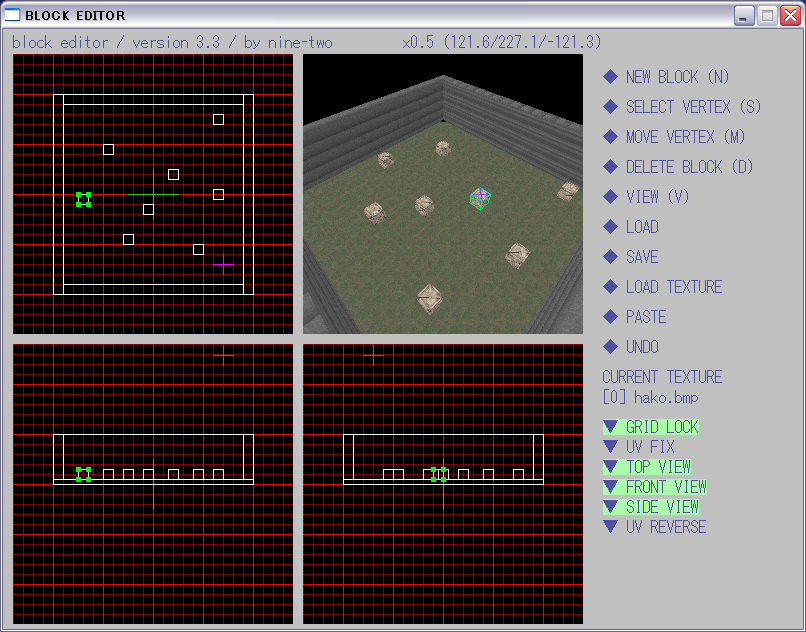Hit the diamond icon beside DELETE BLOCK
The height and width of the screenshot is (632, 806).
click(x=611, y=167)
